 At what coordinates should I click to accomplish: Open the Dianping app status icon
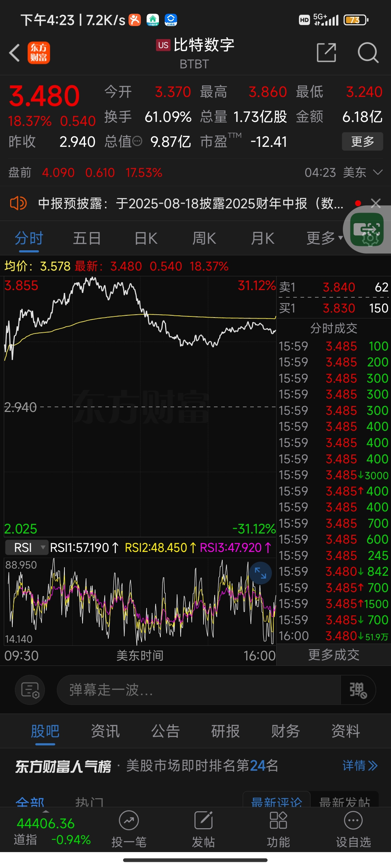(135, 20)
